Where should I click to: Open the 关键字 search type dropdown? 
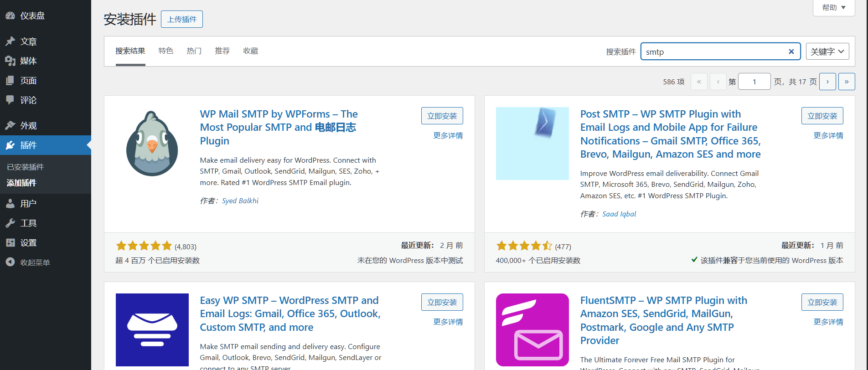pos(827,51)
